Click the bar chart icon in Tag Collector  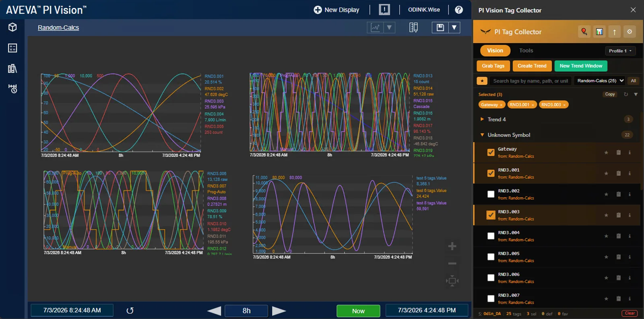pyautogui.click(x=599, y=32)
